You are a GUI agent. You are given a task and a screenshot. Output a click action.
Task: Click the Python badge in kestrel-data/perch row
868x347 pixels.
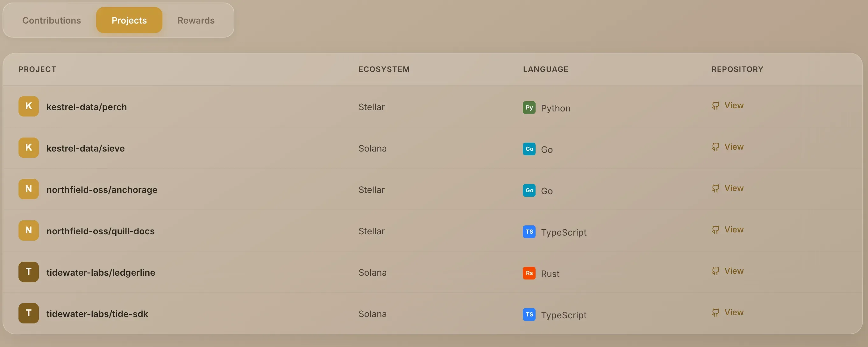click(x=529, y=108)
